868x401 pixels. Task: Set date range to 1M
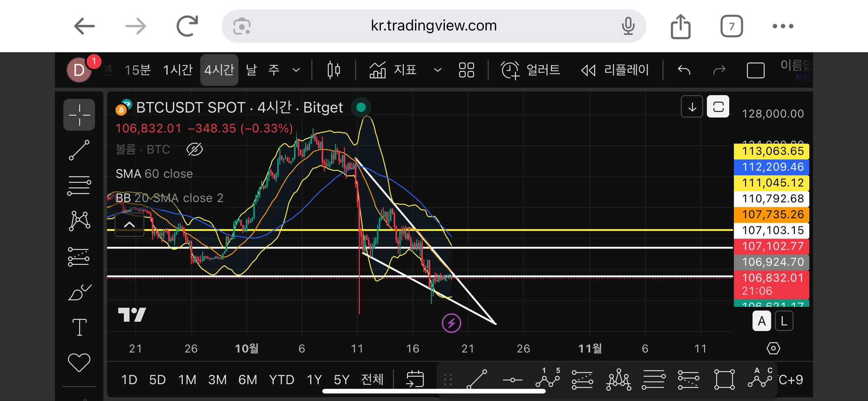[x=187, y=380]
